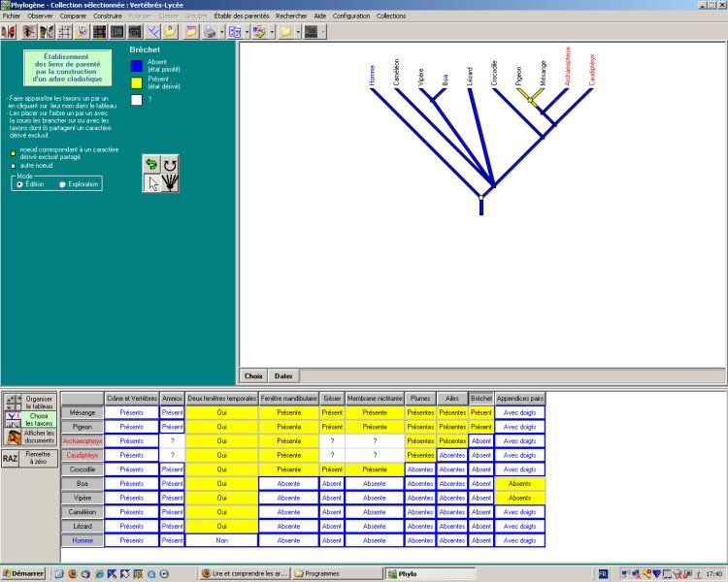Click the Choisir les taxons button
The height and width of the screenshot is (582, 728).
[39, 419]
